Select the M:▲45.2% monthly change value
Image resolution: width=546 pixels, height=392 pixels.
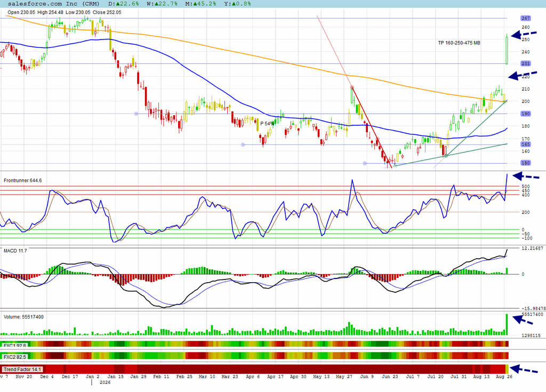click(200, 4)
